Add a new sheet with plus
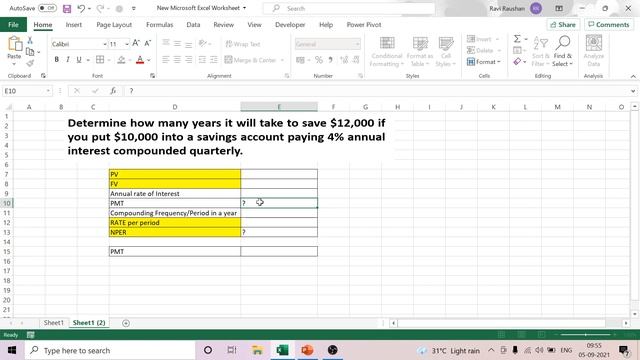Viewport: 640px width, 360px height. [x=126, y=323]
